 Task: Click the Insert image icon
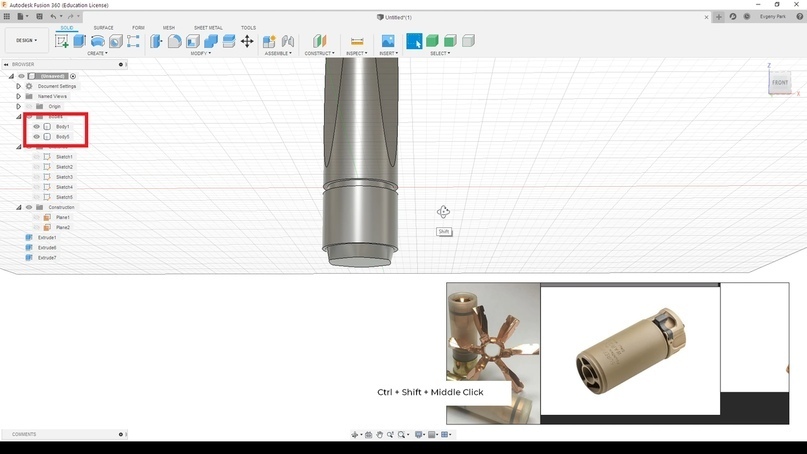coord(388,41)
